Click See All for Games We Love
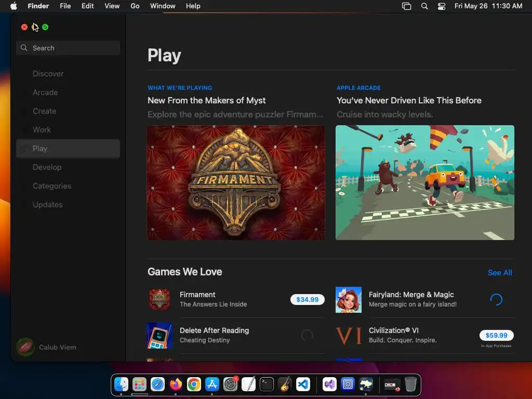This screenshot has height=399, width=532. [500, 272]
